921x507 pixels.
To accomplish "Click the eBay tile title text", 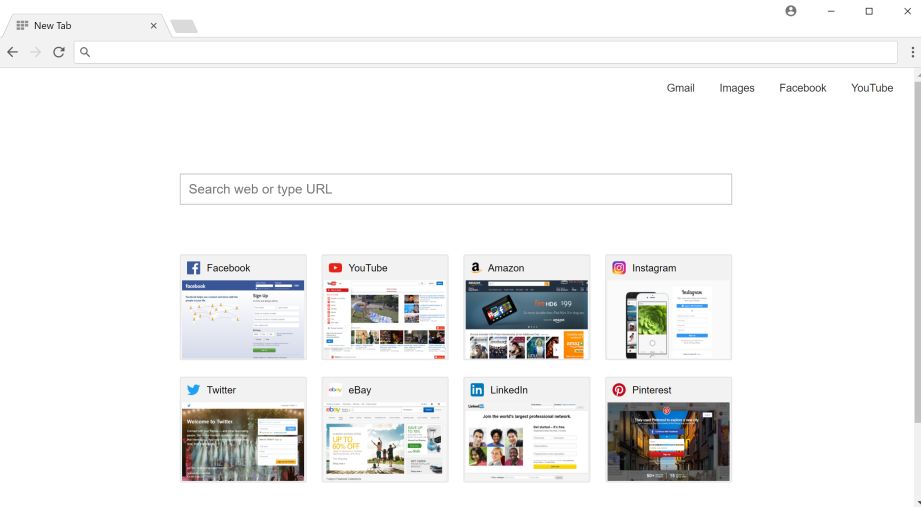I will [x=359, y=390].
